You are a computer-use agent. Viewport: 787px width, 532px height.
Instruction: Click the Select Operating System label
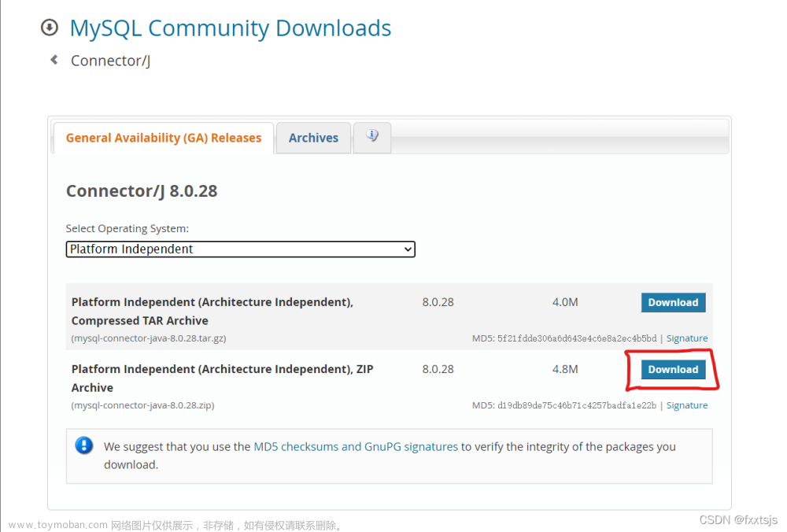pos(127,229)
